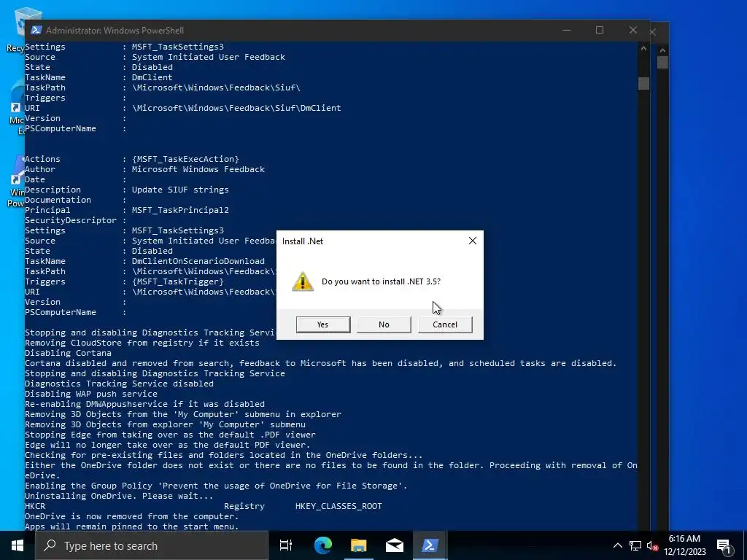Viewport: 747px width, 560px height.
Task: Click the 'Install .Net' dialog title
Action: [x=303, y=241]
